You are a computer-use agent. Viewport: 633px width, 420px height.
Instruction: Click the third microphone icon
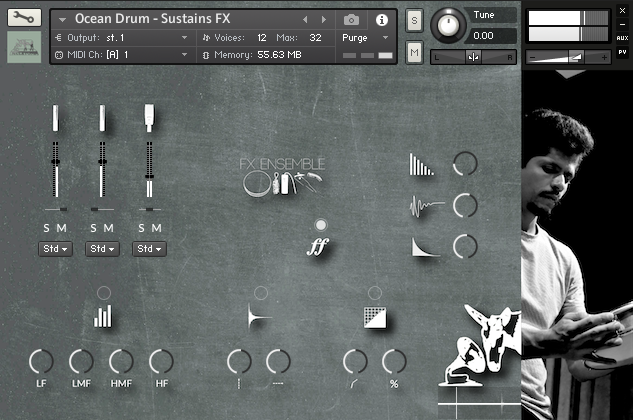click(149, 118)
